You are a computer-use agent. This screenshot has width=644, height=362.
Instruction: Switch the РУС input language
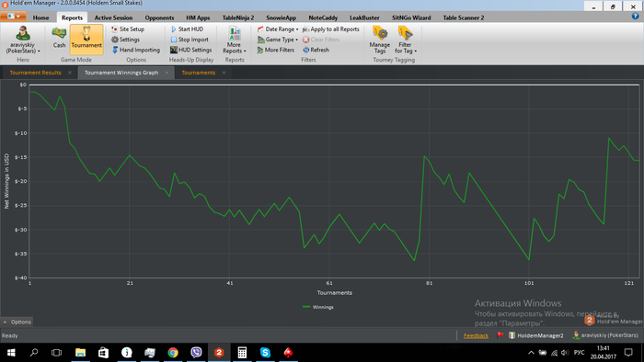(x=579, y=353)
